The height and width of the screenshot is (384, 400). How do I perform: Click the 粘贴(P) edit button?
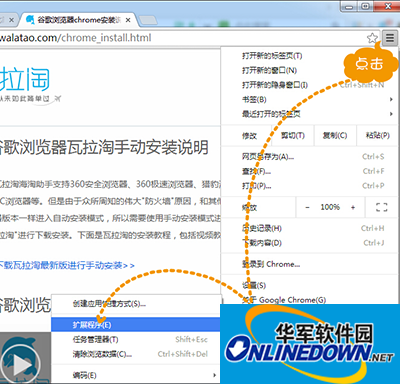coord(377,136)
